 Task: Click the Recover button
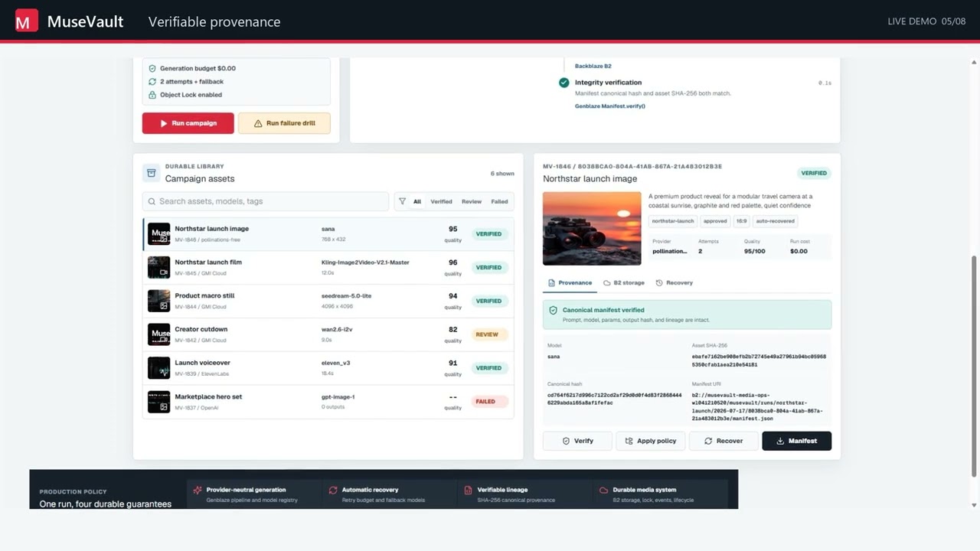(724, 441)
